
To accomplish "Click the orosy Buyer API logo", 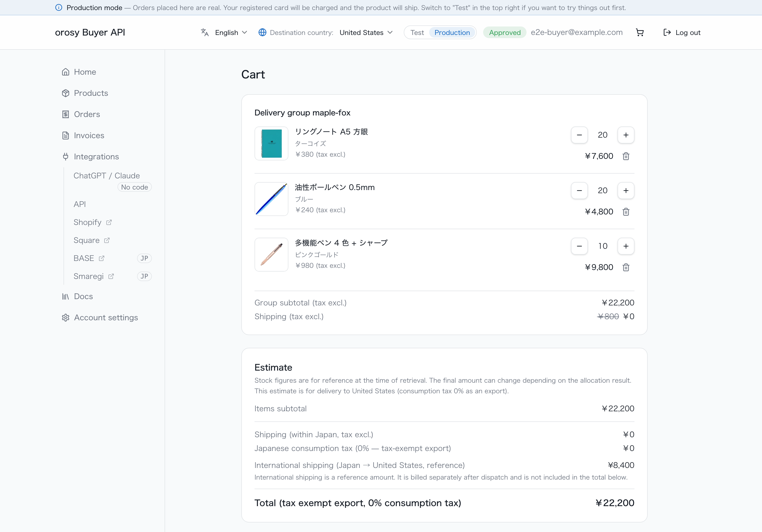I will click(90, 33).
